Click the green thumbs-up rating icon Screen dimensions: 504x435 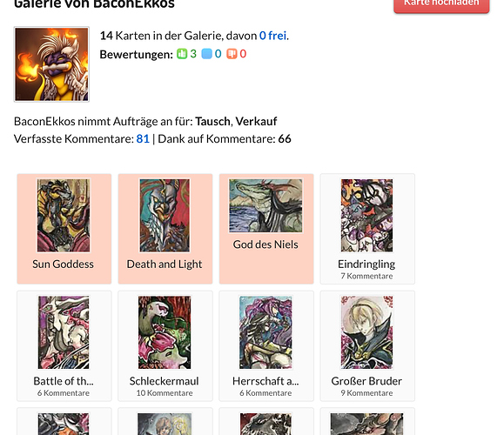[182, 54]
